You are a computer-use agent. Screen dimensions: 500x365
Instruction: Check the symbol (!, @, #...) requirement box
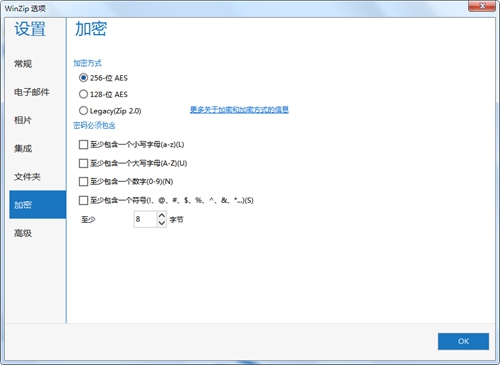tap(83, 200)
